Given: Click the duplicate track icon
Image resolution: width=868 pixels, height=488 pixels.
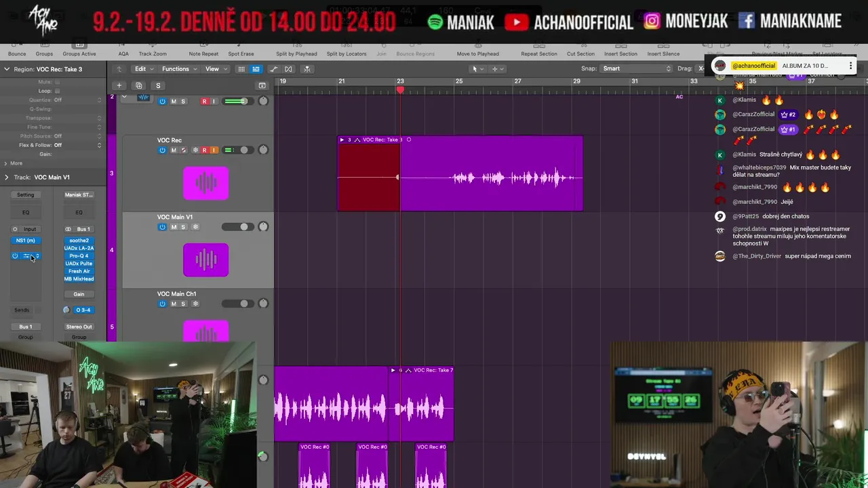Looking at the screenshot, I should (138, 85).
